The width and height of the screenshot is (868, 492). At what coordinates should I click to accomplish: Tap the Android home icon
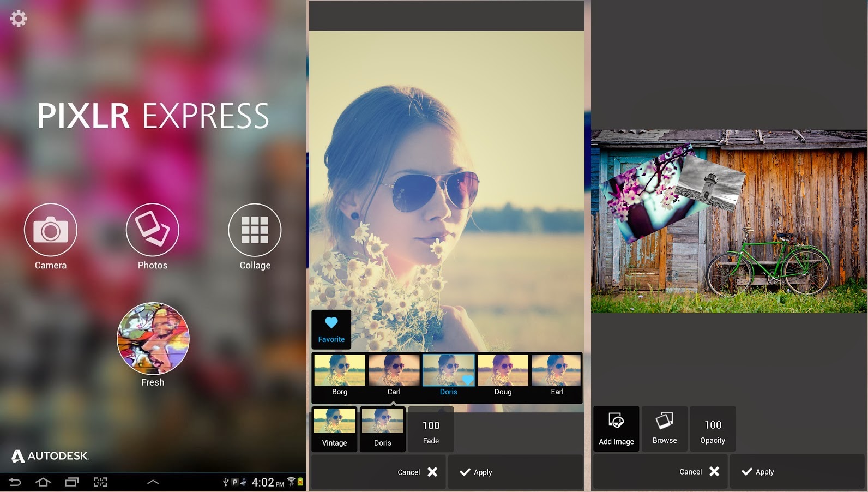(43, 482)
